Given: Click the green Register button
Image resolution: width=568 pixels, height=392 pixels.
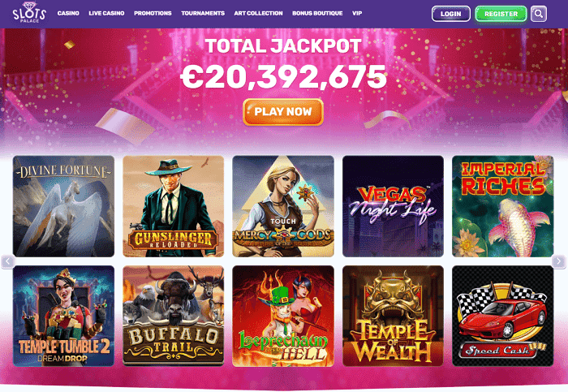Looking at the screenshot, I should click(x=501, y=14).
